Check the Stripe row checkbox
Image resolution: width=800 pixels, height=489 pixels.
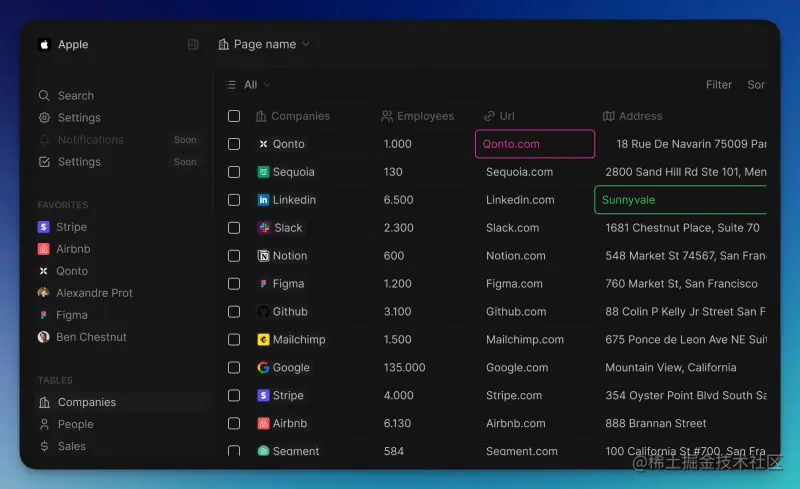click(234, 395)
